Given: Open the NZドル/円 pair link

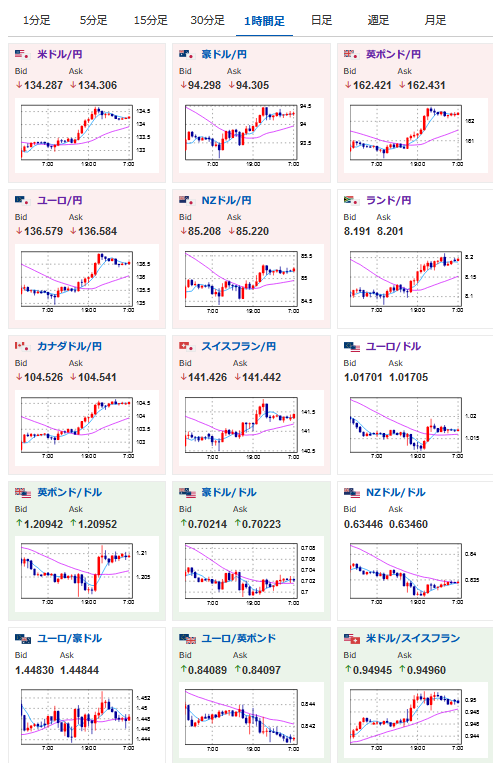Looking at the screenshot, I should tap(226, 200).
